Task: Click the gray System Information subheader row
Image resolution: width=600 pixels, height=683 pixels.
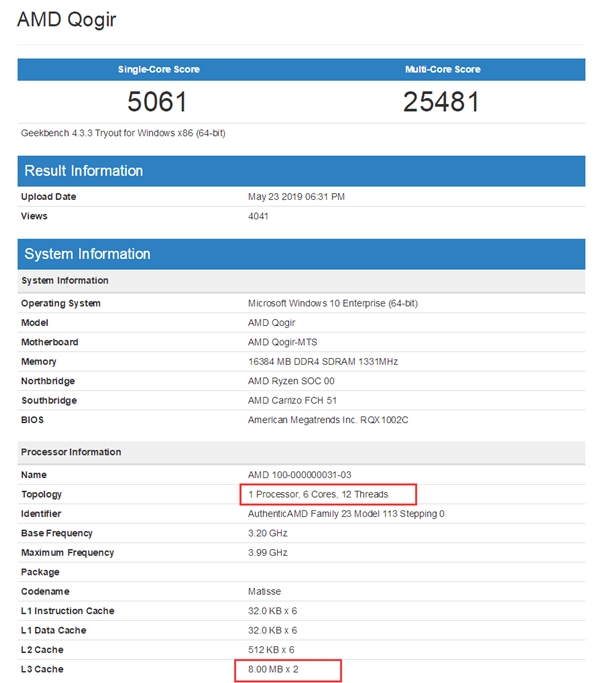Action: [x=301, y=281]
